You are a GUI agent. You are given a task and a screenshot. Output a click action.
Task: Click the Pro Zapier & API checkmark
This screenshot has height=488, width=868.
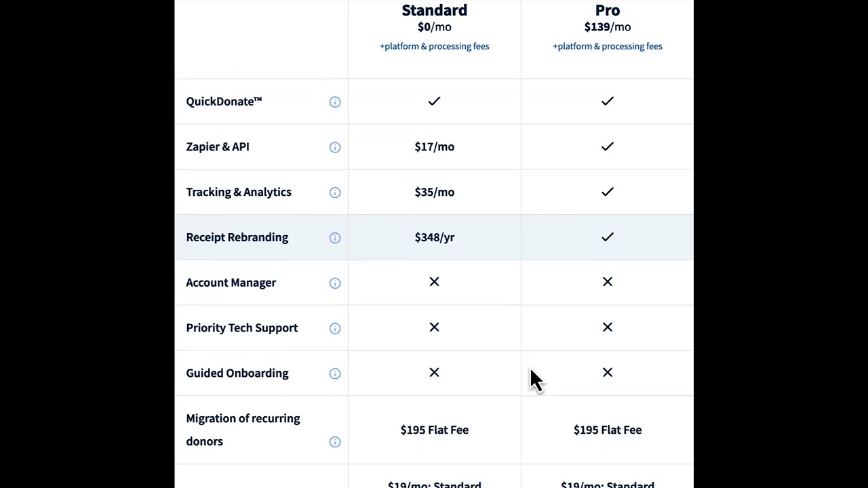[607, 146]
